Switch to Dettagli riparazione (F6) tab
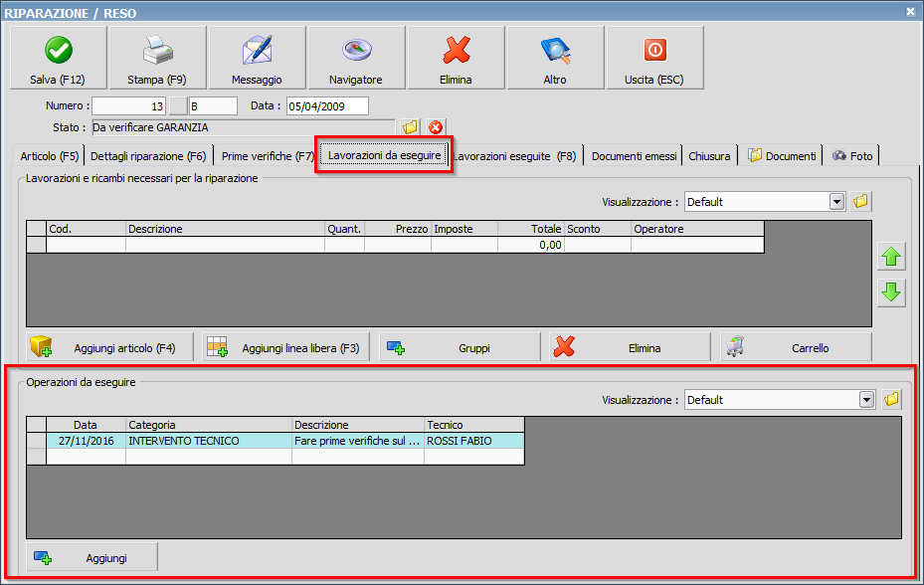 pos(148,156)
